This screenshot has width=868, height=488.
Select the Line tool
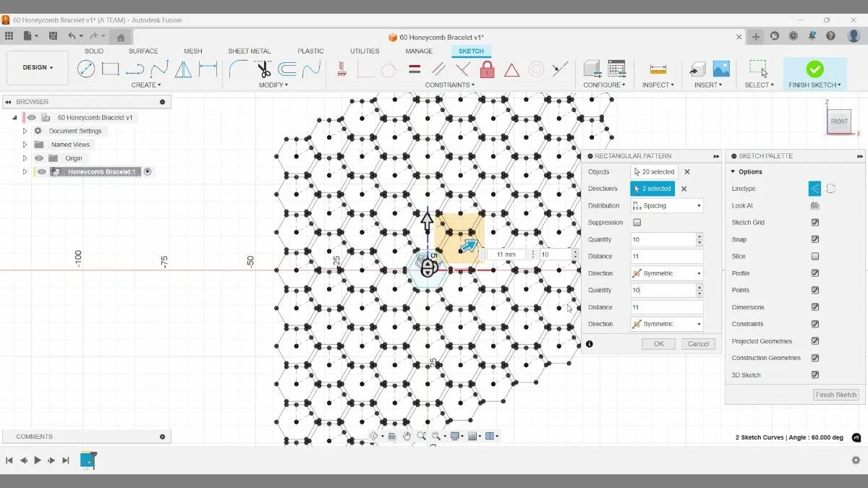87,69
